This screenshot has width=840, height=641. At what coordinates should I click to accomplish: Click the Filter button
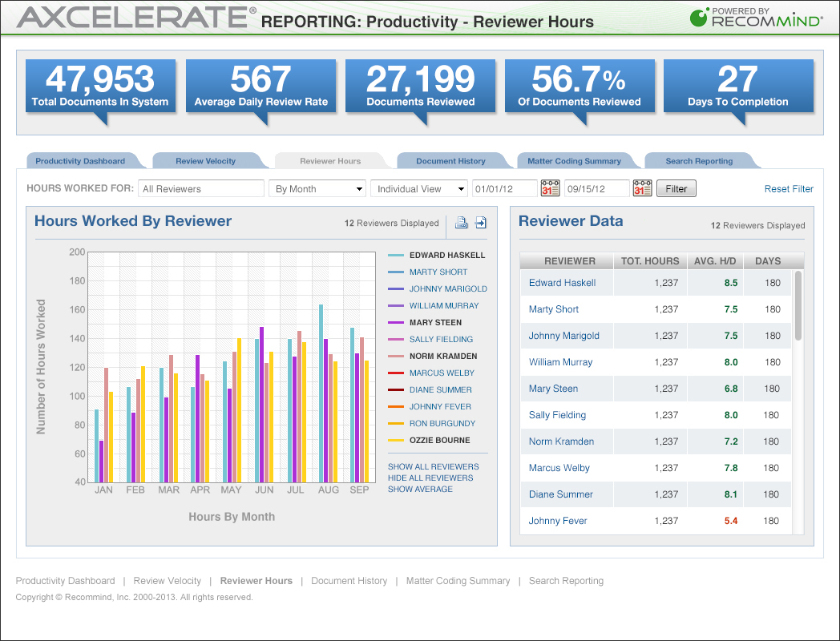676,188
